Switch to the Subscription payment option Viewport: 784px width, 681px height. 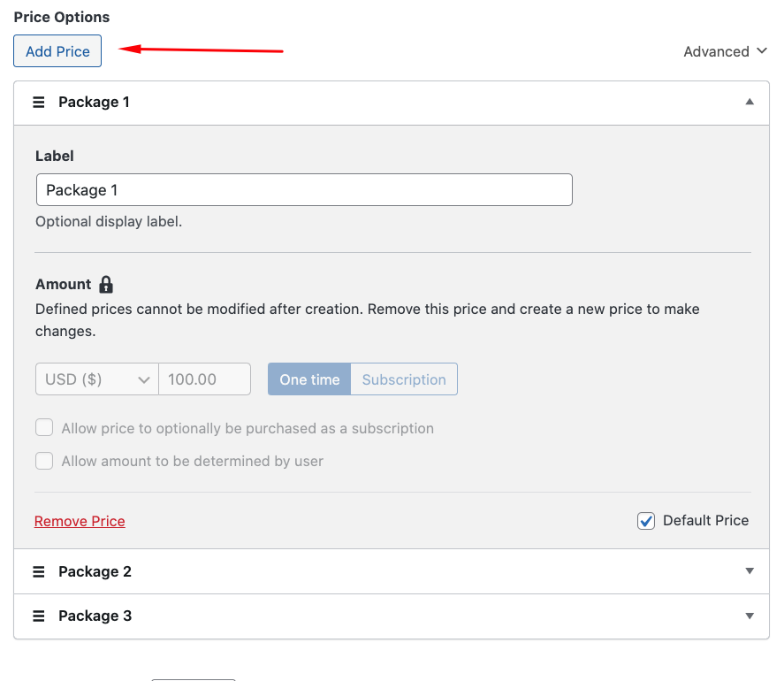(404, 379)
